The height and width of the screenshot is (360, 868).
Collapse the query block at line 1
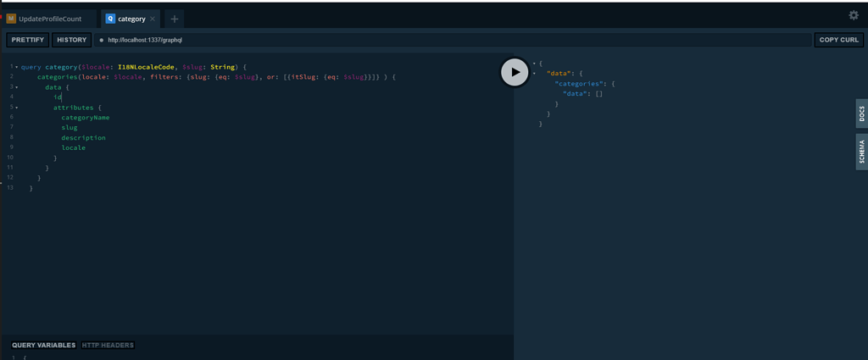pyautogui.click(x=16, y=67)
